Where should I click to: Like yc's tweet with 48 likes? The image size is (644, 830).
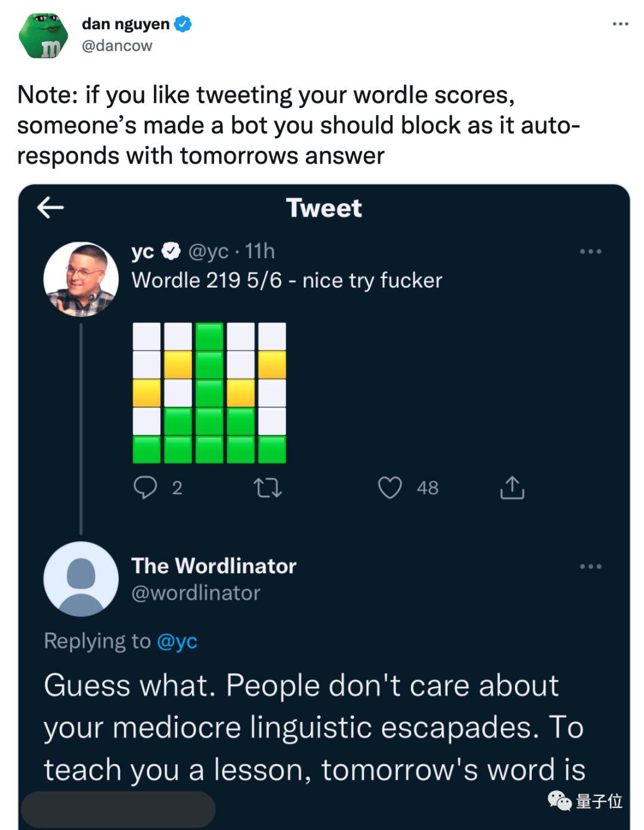click(390, 487)
